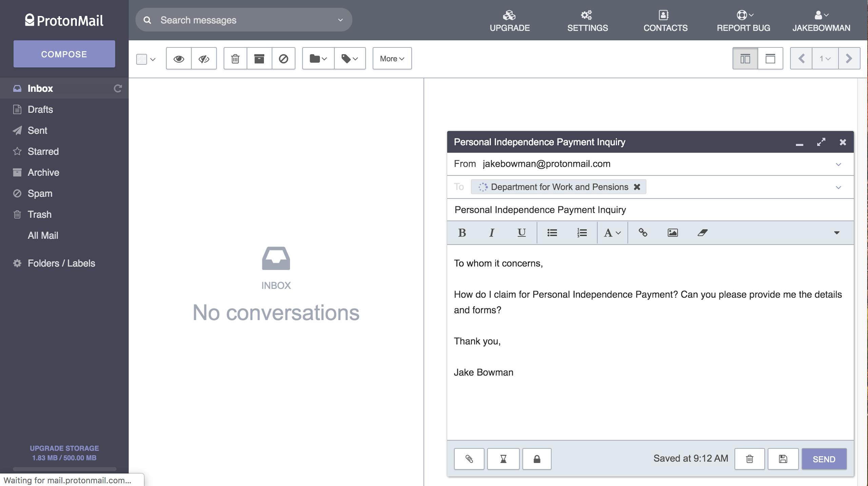Refresh the Inbox folder
The image size is (868, 486).
click(118, 88)
